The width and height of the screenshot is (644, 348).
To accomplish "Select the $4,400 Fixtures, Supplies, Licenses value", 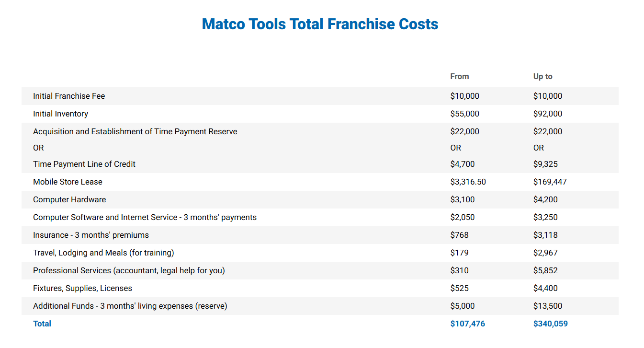I will click(x=545, y=288).
